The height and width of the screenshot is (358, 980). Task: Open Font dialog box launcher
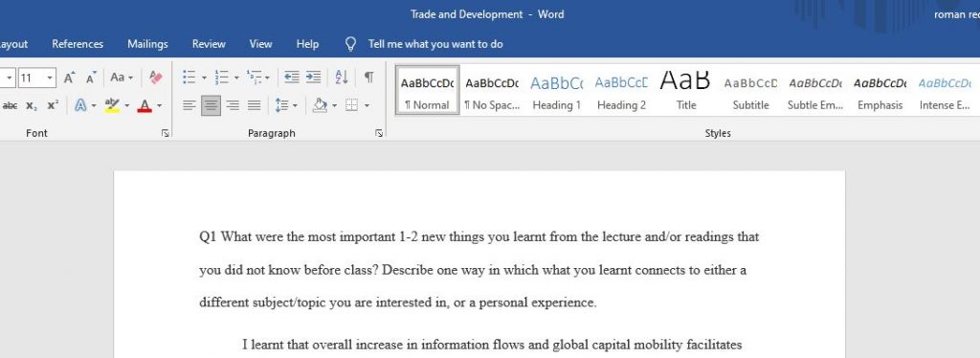tap(165, 133)
